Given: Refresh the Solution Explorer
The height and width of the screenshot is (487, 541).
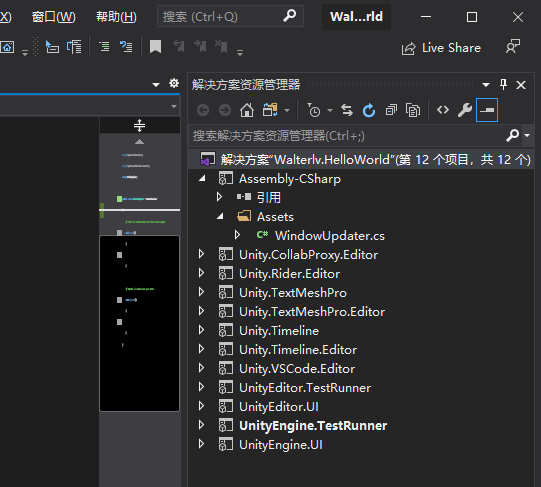Looking at the screenshot, I should [369, 110].
